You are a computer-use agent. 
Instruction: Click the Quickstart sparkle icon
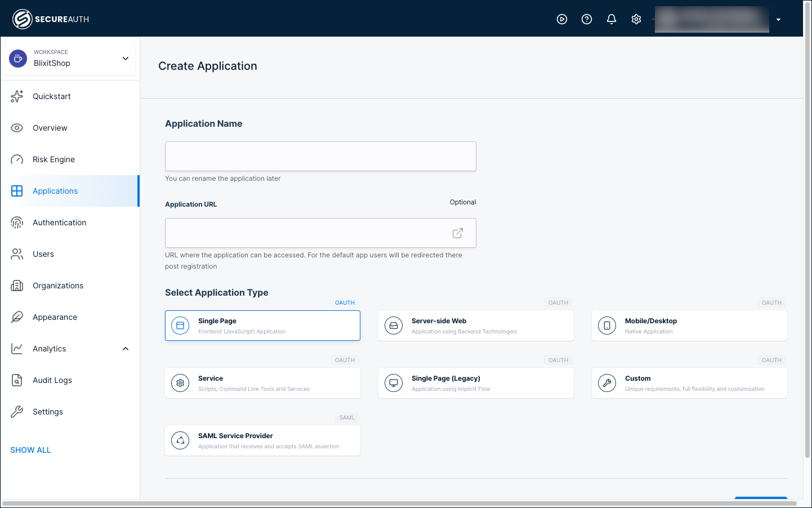[x=17, y=96]
